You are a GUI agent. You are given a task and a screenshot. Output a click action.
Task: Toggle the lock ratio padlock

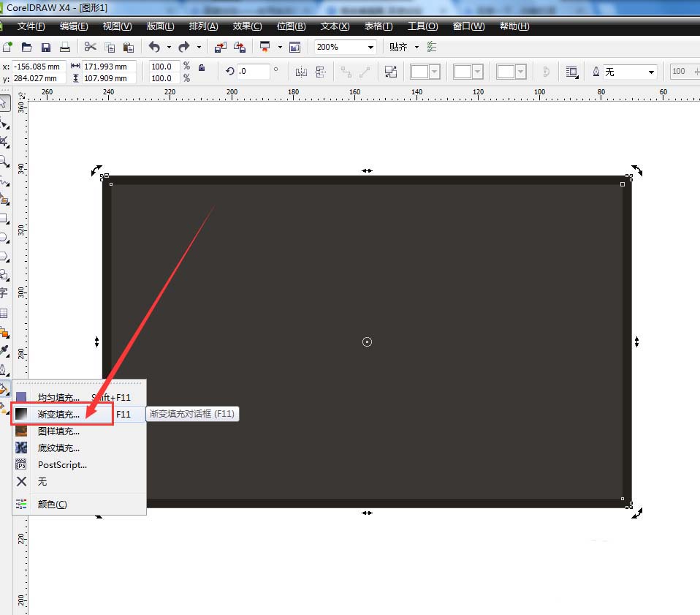pyautogui.click(x=202, y=67)
